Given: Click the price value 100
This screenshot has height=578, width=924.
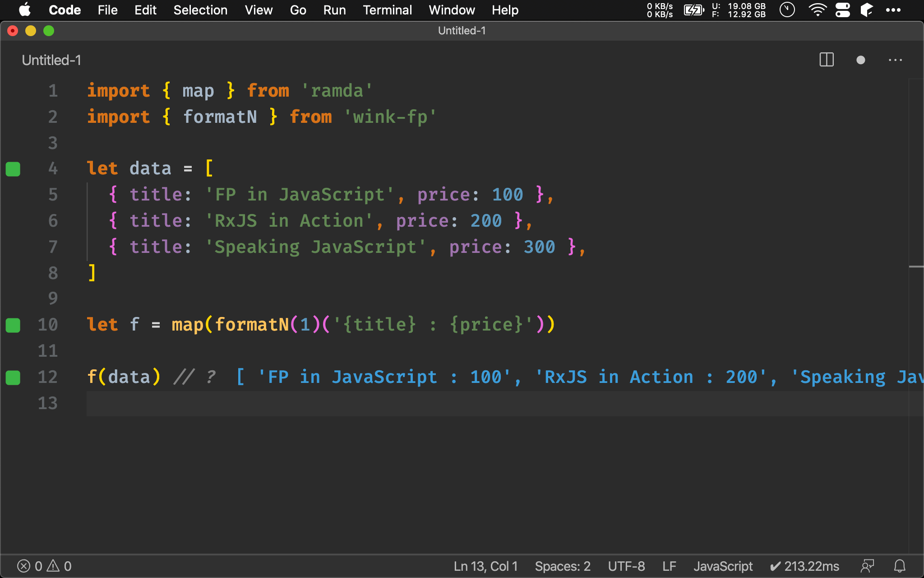Looking at the screenshot, I should pos(507,195).
